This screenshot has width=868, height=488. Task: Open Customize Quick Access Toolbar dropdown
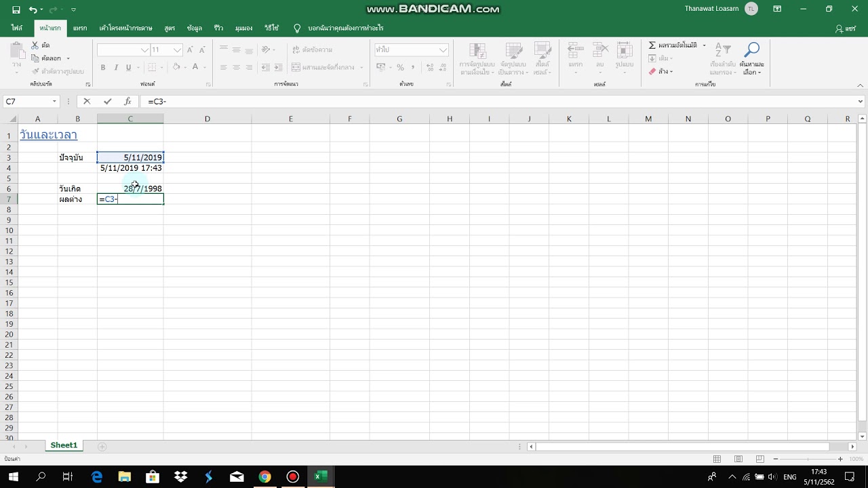click(x=73, y=9)
